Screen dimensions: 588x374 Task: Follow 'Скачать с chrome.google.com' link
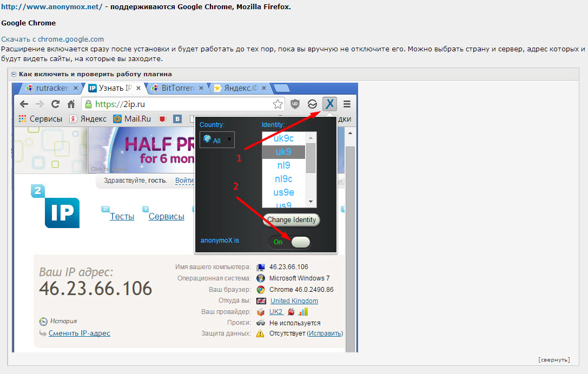[52, 39]
